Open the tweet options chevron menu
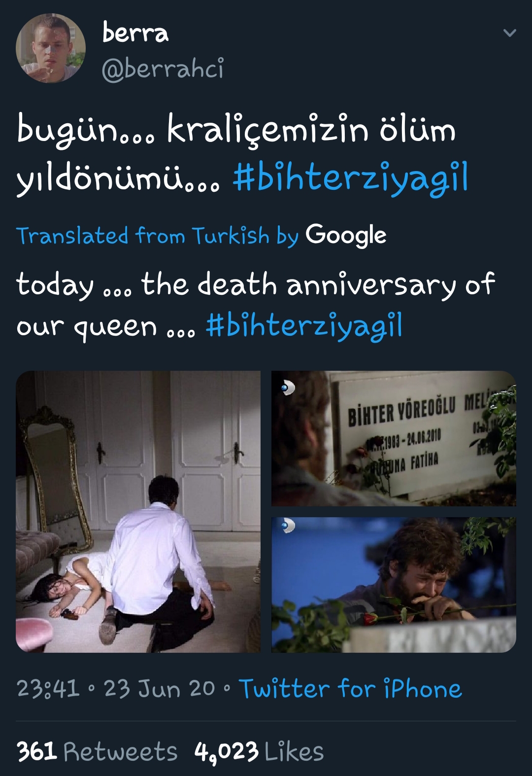Image resolution: width=532 pixels, height=776 pixels. point(509,33)
